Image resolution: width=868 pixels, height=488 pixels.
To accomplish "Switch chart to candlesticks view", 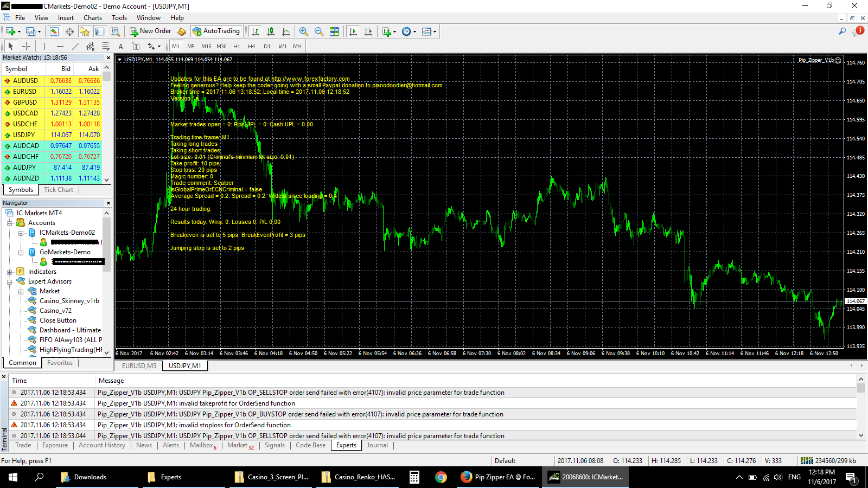I will point(271,31).
